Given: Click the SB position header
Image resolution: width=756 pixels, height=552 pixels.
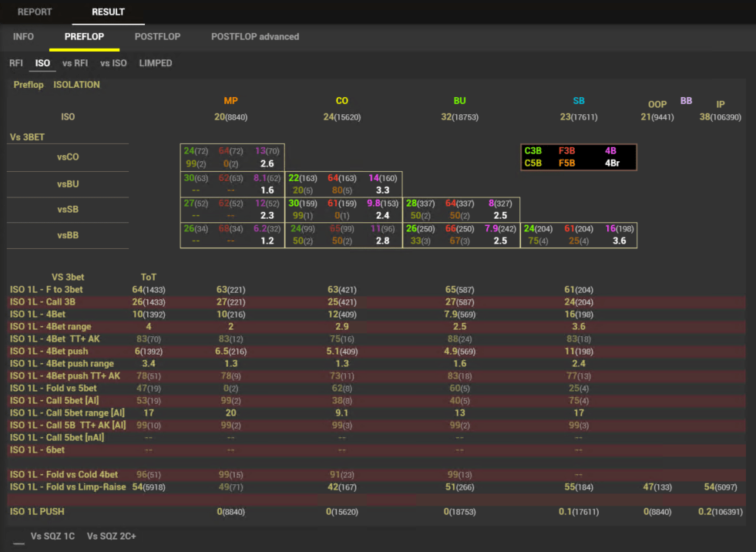Looking at the screenshot, I should point(579,101).
